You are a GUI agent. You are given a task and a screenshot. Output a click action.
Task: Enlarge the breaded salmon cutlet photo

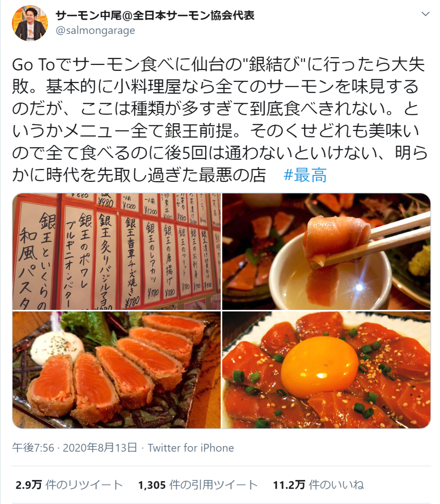click(x=117, y=370)
